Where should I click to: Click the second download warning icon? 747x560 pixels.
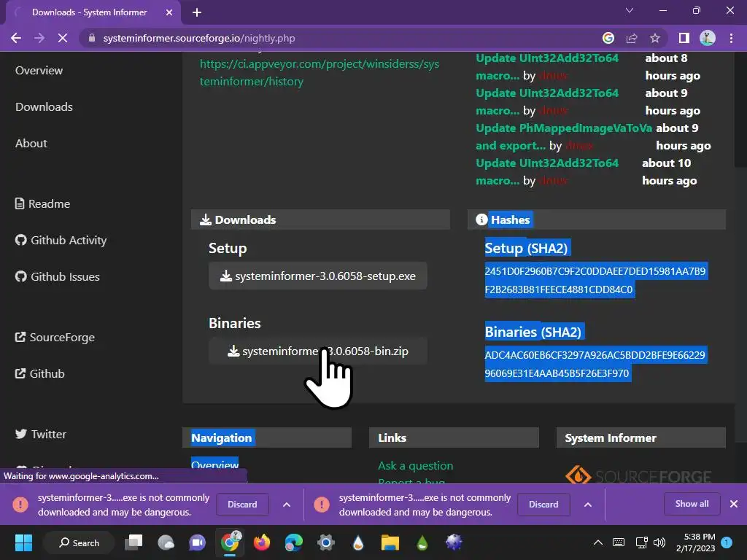click(x=322, y=505)
